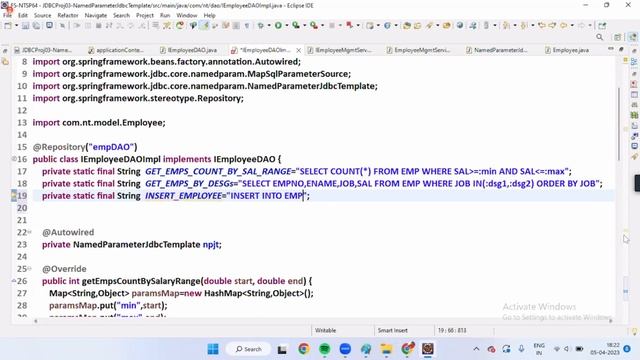Click the Coverage run toolbar icon

point(296,25)
